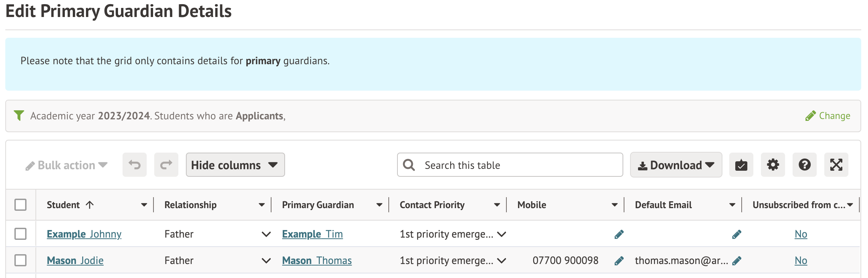The width and height of the screenshot is (868, 278).
Task: Click the help question mark icon
Action: (x=804, y=165)
